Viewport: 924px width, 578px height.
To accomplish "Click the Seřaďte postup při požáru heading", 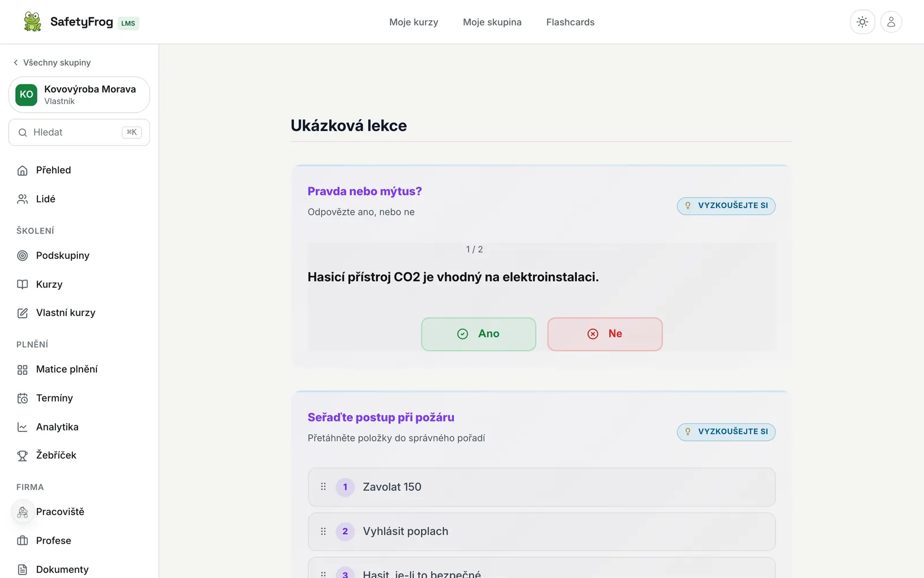I will (x=381, y=417).
